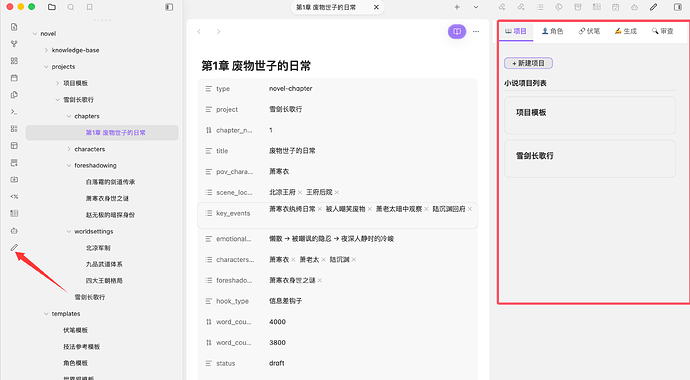
Task: Click the 新建项目 button
Action: [528, 63]
